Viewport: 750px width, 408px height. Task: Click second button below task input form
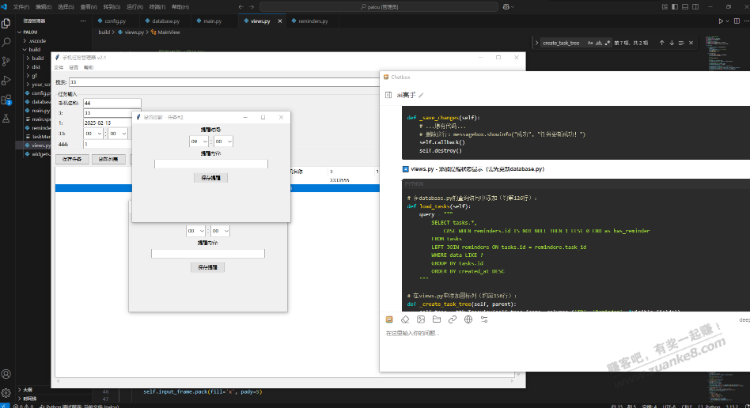[109, 159]
